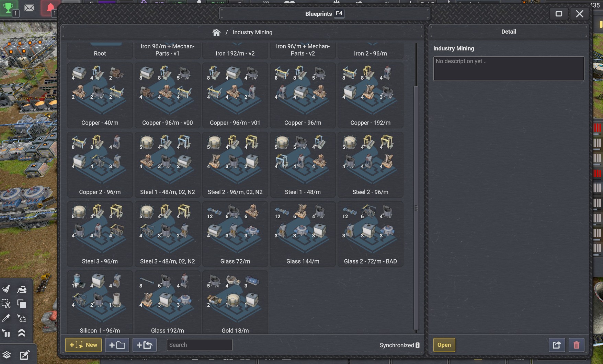The height and width of the screenshot is (364, 603).
Task: Toggle the layers overlay button
Action: pos(7,355)
